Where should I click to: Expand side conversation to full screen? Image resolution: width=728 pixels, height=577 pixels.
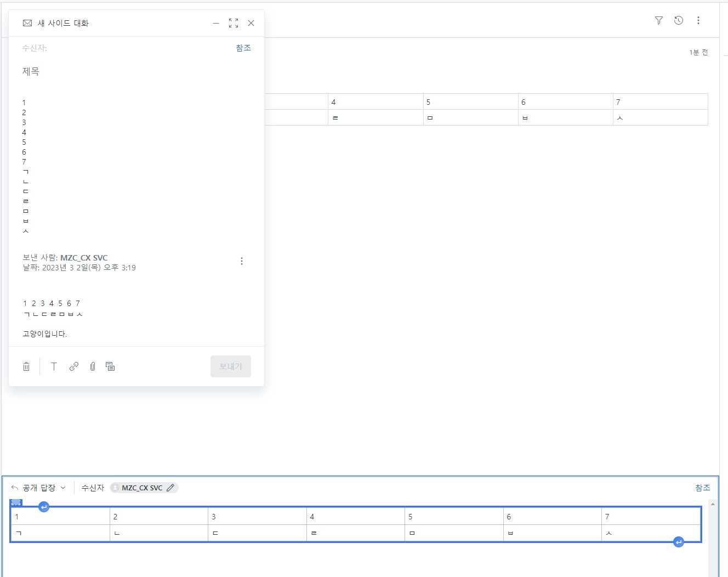[x=234, y=23]
